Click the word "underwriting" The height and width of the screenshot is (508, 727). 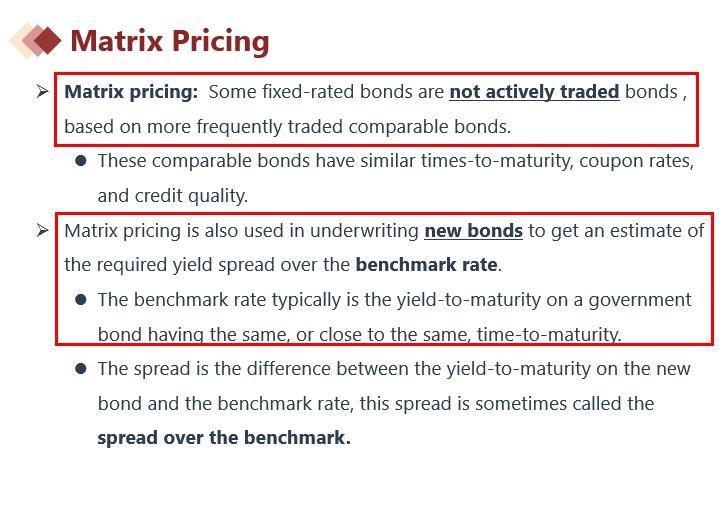tap(367, 231)
